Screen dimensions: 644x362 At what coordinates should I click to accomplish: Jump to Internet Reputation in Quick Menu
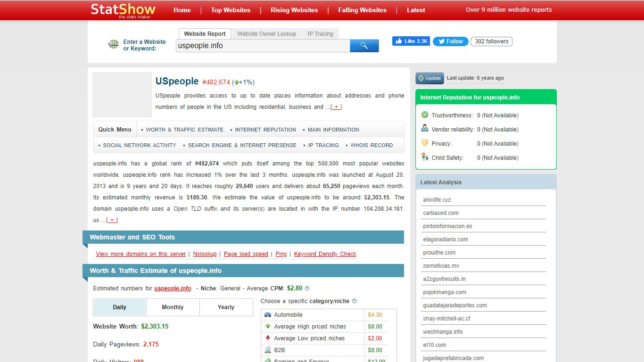(x=265, y=130)
